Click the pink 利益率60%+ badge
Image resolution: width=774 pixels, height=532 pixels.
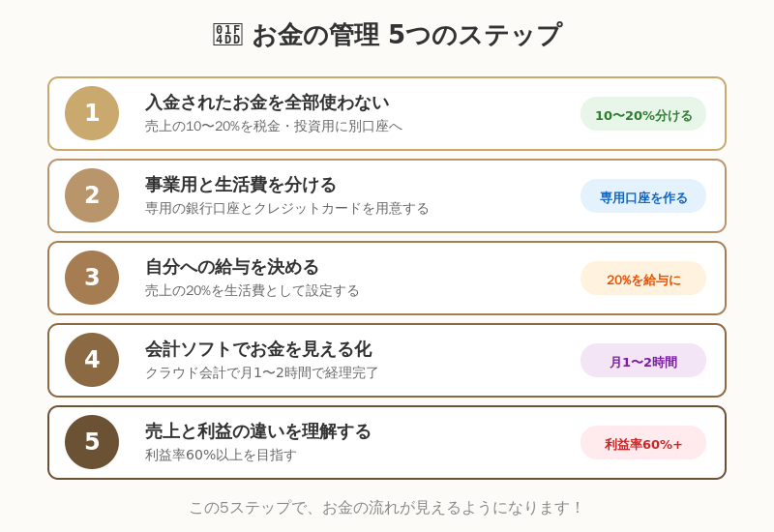coord(643,443)
